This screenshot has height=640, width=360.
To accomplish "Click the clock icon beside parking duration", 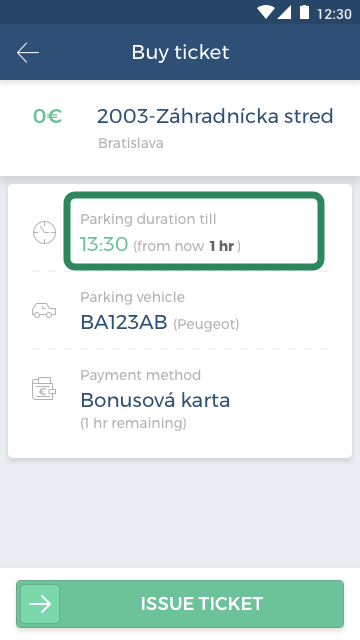I will point(44,233).
